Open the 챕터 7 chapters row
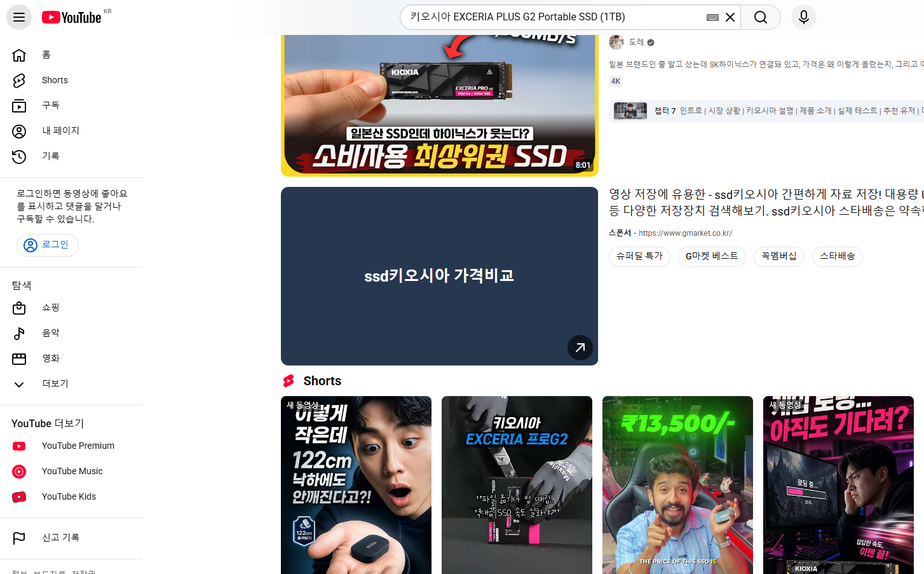Image resolution: width=924 pixels, height=574 pixels. (x=766, y=111)
